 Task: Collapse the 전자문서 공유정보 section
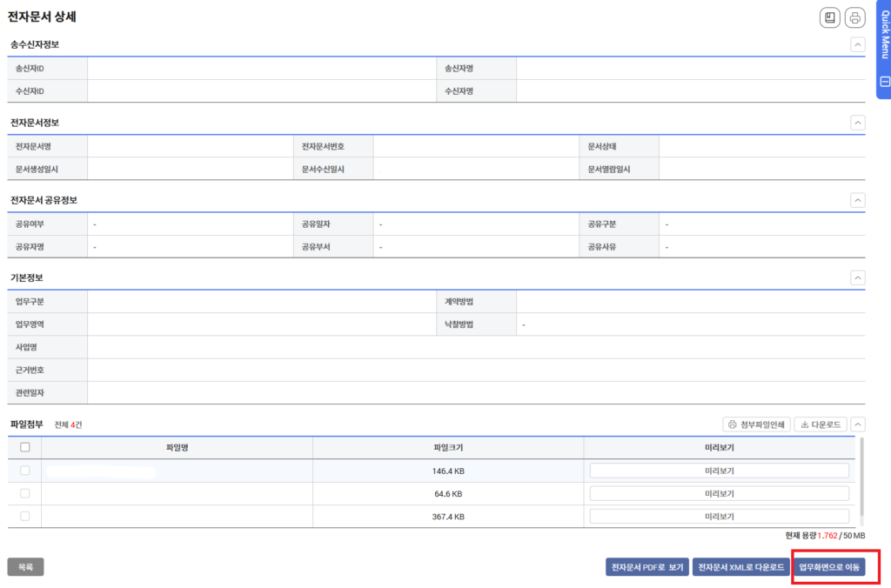(x=858, y=200)
